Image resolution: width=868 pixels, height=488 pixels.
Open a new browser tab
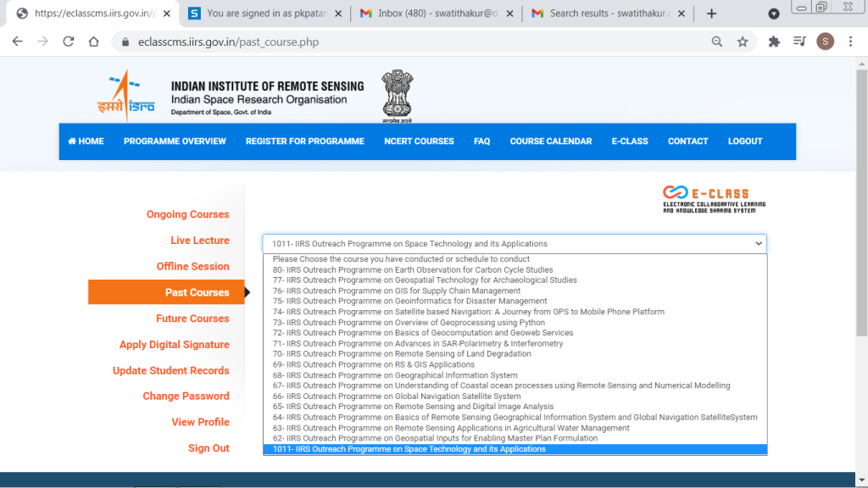point(711,14)
